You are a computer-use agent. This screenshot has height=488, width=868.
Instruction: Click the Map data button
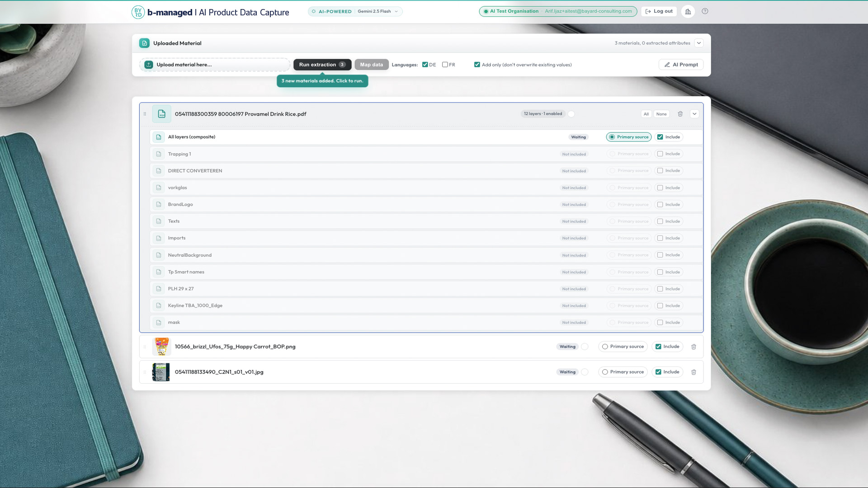371,65
